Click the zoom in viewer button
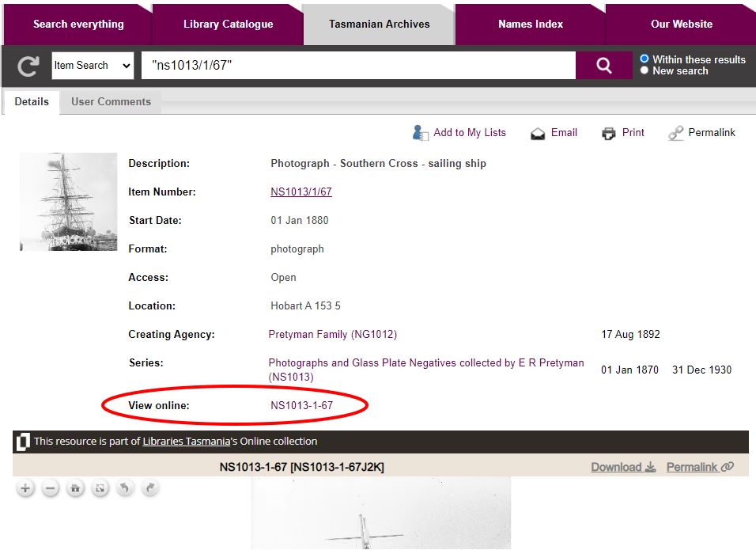This screenshot has width=756, height=550. (25, 488)
